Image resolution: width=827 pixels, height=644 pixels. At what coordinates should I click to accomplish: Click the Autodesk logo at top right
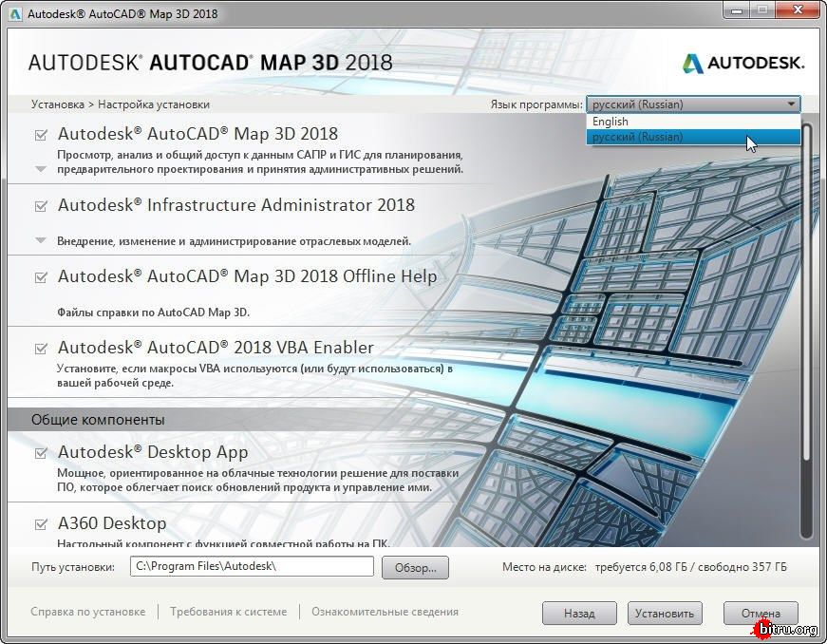click(743, 64)
